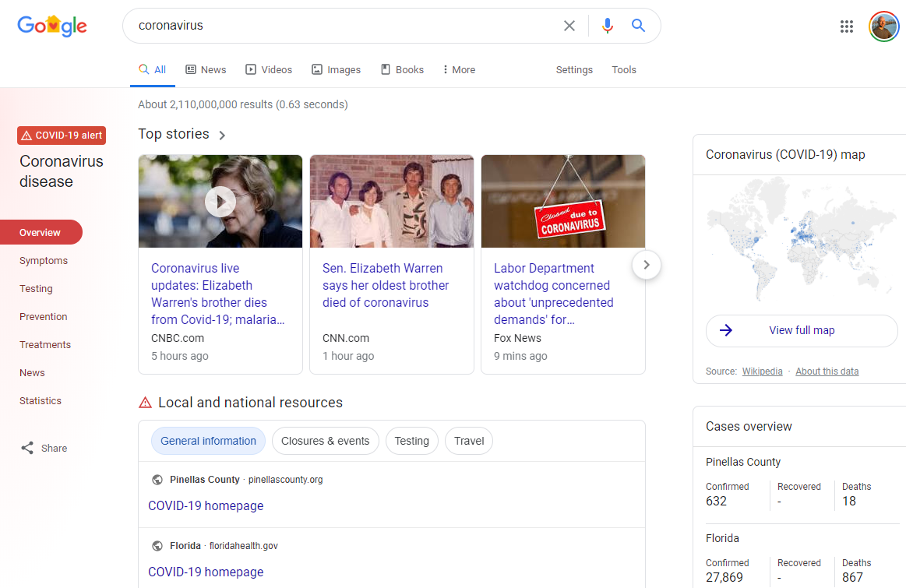Viewport: 906px width, 588px height.
Task: Click the Florida confirmed count 27,869
Action: pyautogui.click(x=724, y=577)
